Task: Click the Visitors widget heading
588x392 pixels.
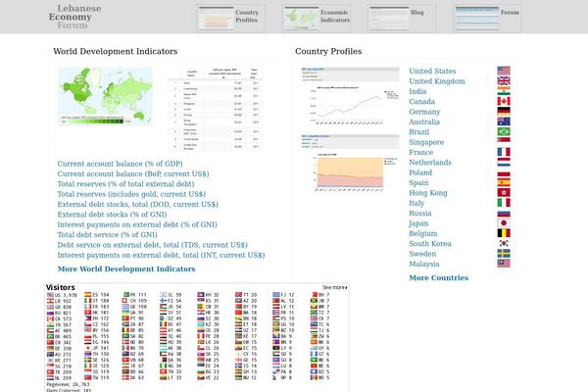Action: point(61,287)
